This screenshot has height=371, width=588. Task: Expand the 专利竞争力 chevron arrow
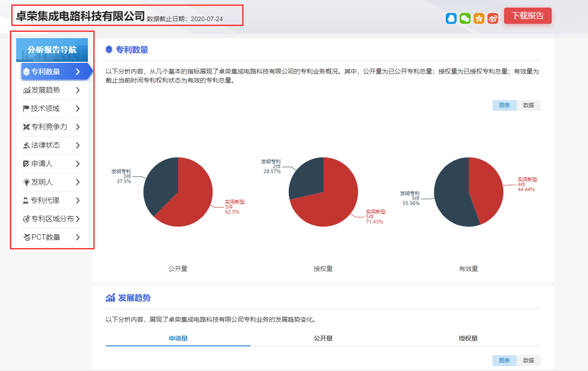point(78,127)
